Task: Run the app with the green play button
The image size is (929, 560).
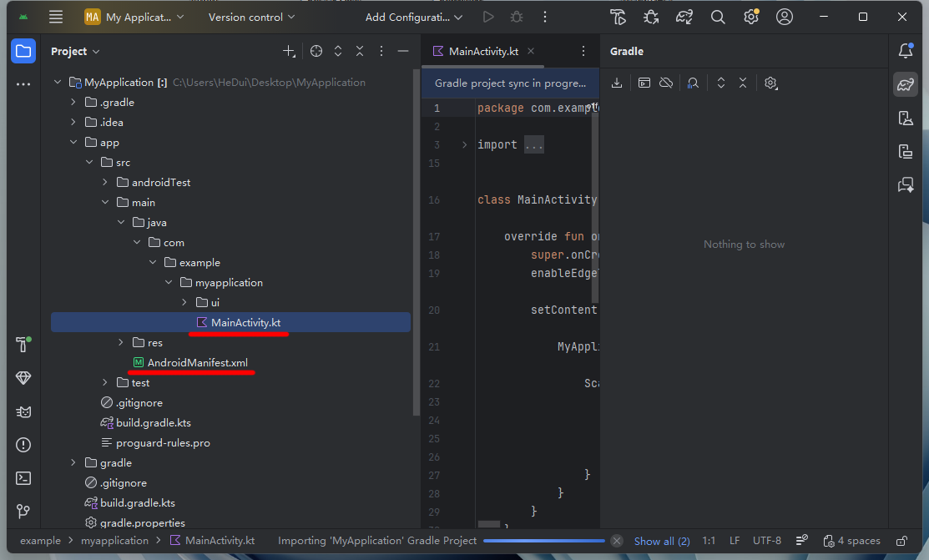Action: point(488,16)
